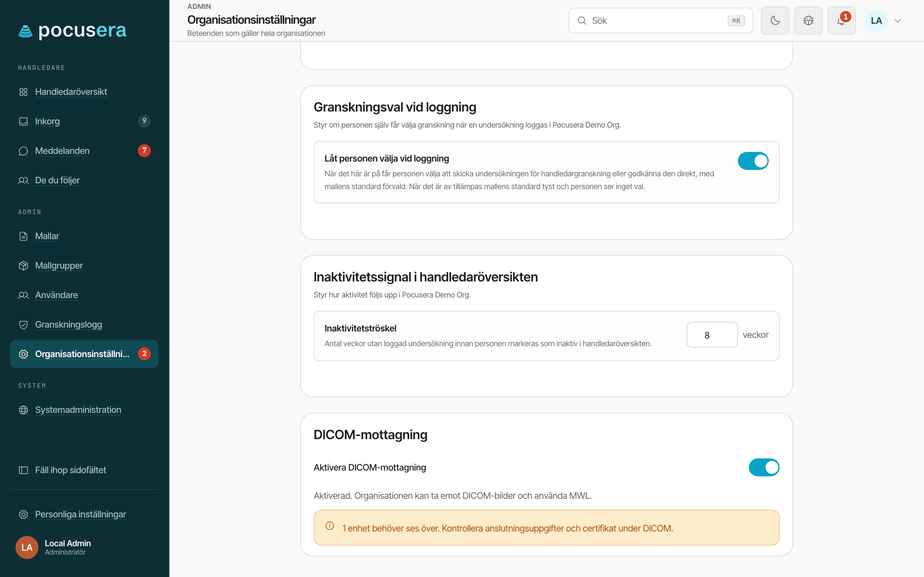Image resolution: width=924 pixels, height=577 pixels.
Task: Click the Meddelanden chat bubble icon
Action: (23, 151)
